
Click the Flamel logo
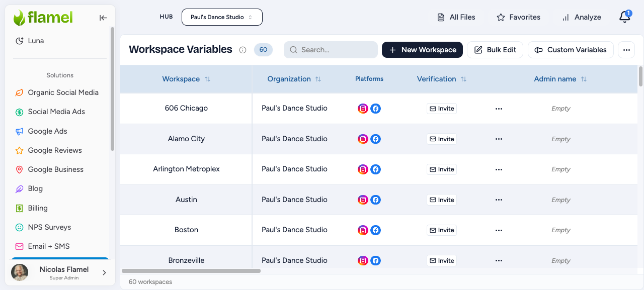click(43, 18)
